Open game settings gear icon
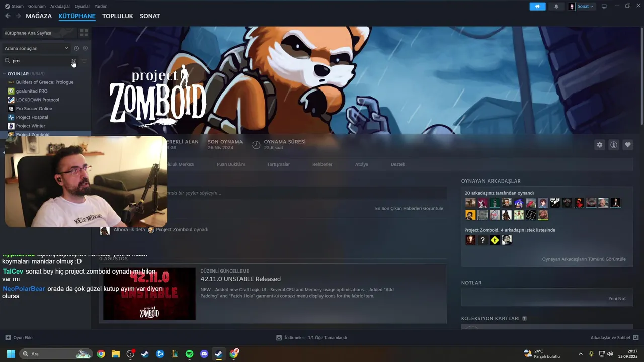 click(x=599, y=145)
